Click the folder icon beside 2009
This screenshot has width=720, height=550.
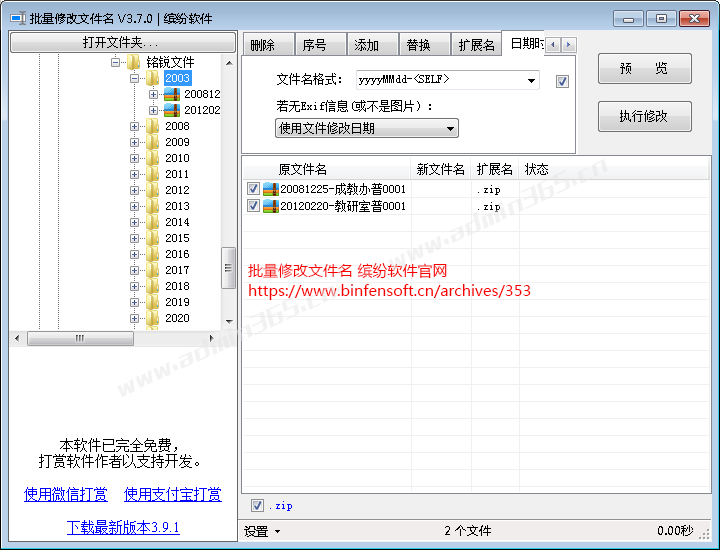tap(152, 142)
